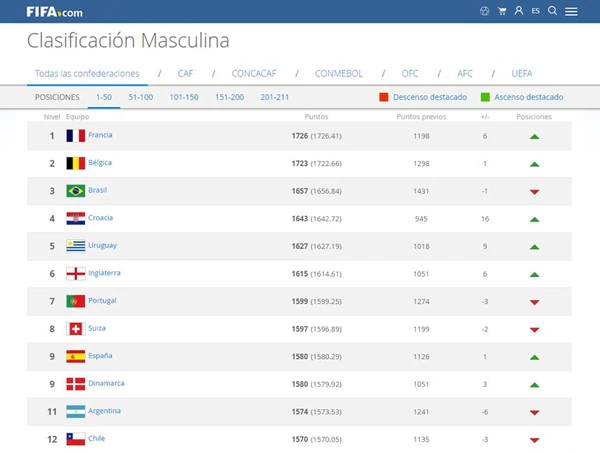Click the red Descenso destacado swatch
Viewport: 600px width, 453px height.
tap(383, 97)
